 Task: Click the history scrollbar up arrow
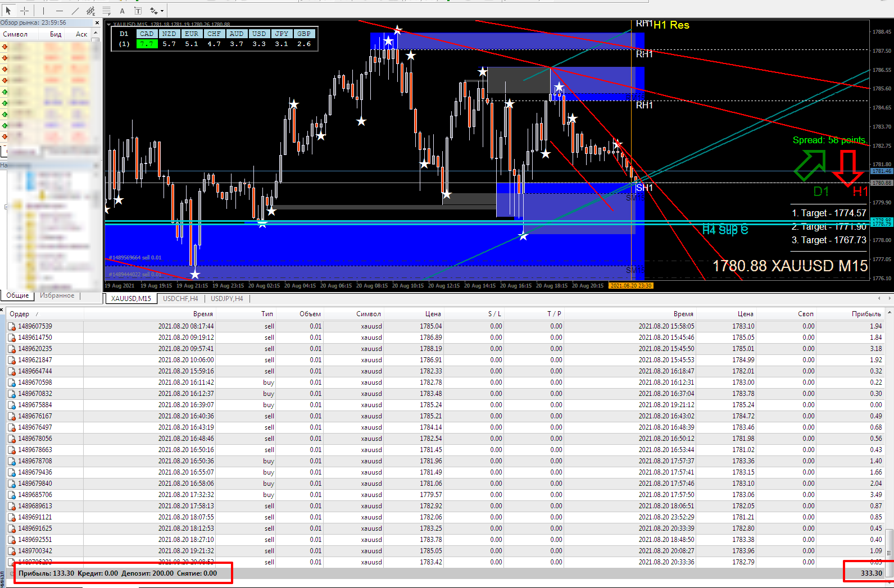[x=889, y=312]
